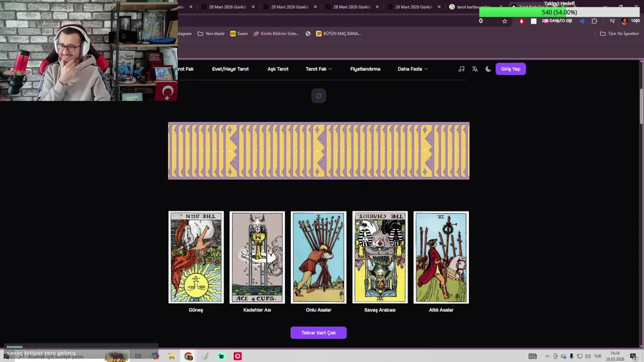Toggle dark mode moon icon
The image size is (644, 362).
click(488, 69)
